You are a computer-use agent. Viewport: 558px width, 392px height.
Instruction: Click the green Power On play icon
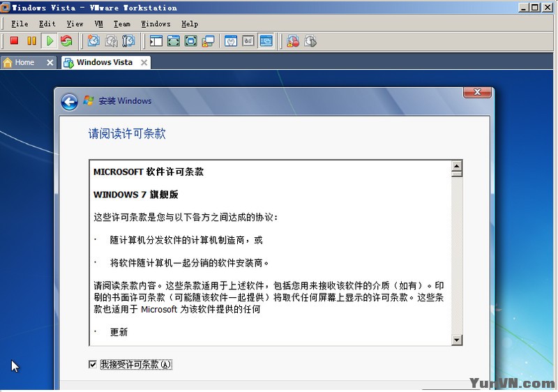tap(50, 41)
